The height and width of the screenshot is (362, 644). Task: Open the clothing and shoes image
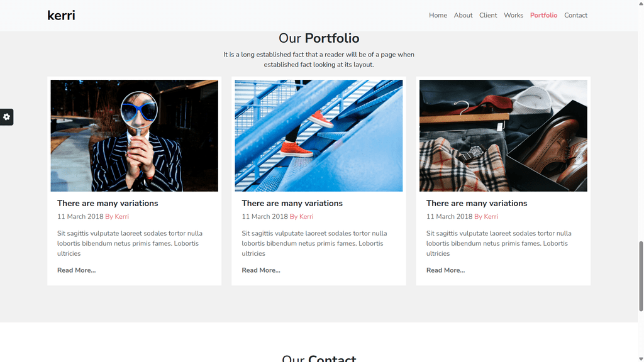pyautogui.click(x=503, y=136)
